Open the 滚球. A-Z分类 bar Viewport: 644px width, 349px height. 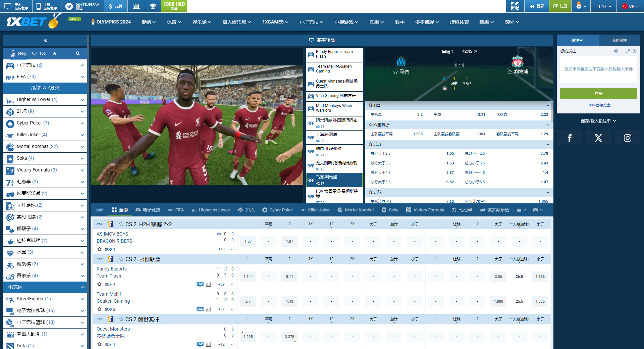45,88
